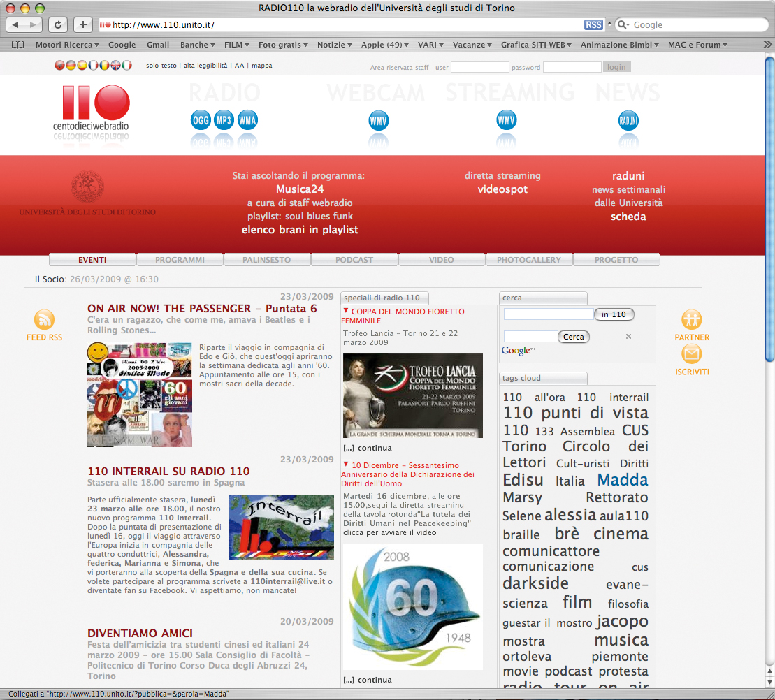Clear Google search with the x icon

[x=629, y=337]
